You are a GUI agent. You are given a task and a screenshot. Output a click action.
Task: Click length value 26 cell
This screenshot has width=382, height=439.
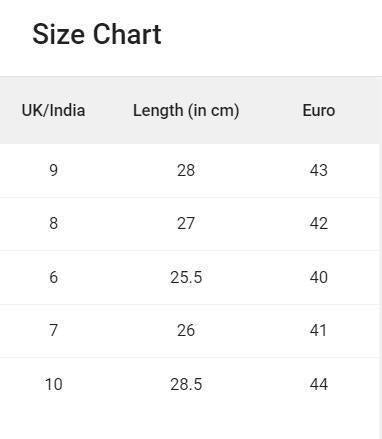[x=186, y=331]
